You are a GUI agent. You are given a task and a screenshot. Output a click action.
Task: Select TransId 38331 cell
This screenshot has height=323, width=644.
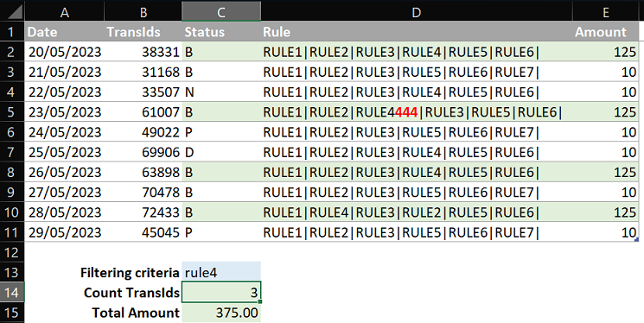pos(143,52)
